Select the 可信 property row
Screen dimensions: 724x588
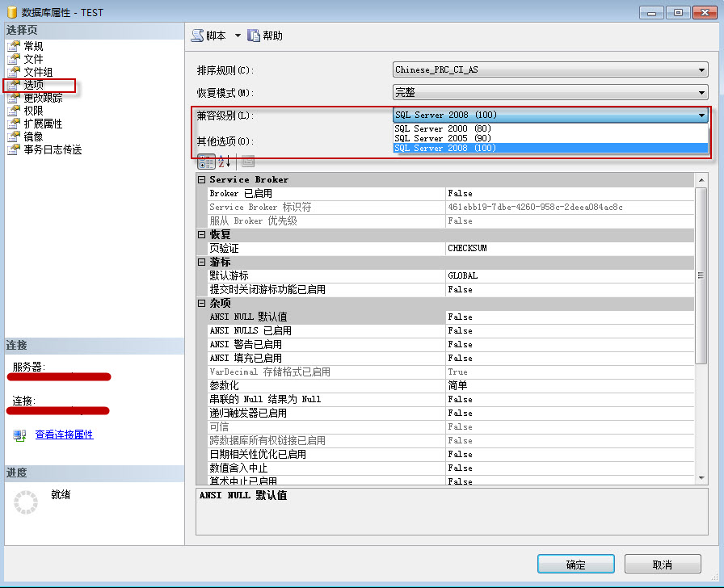(x=450, y=427)
